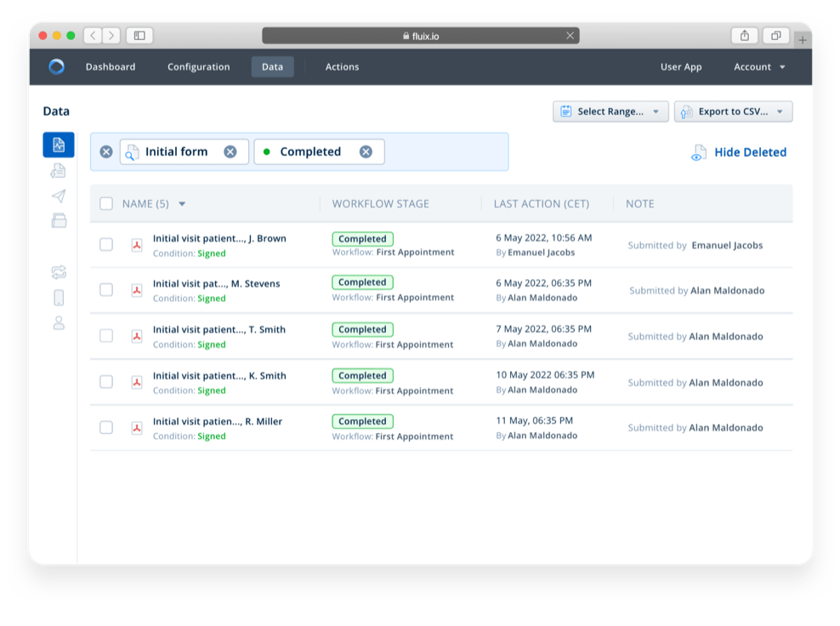Expand the Account menu
Viewport: 840px width, 626px height.
pos(759,67)
